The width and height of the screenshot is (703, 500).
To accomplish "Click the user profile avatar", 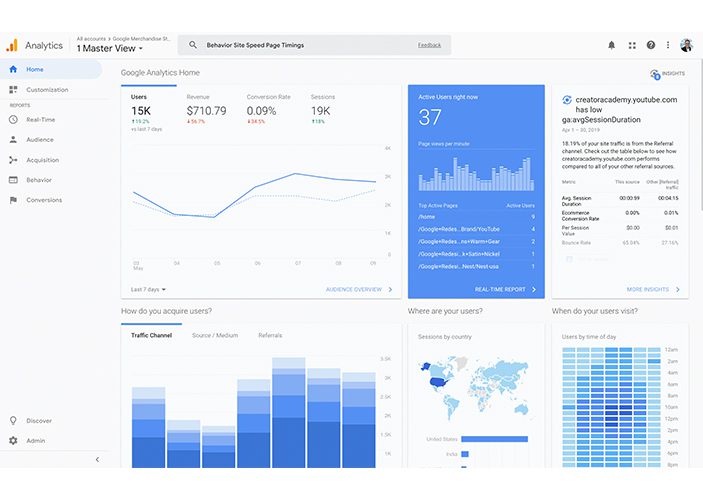I will (686, 45).
